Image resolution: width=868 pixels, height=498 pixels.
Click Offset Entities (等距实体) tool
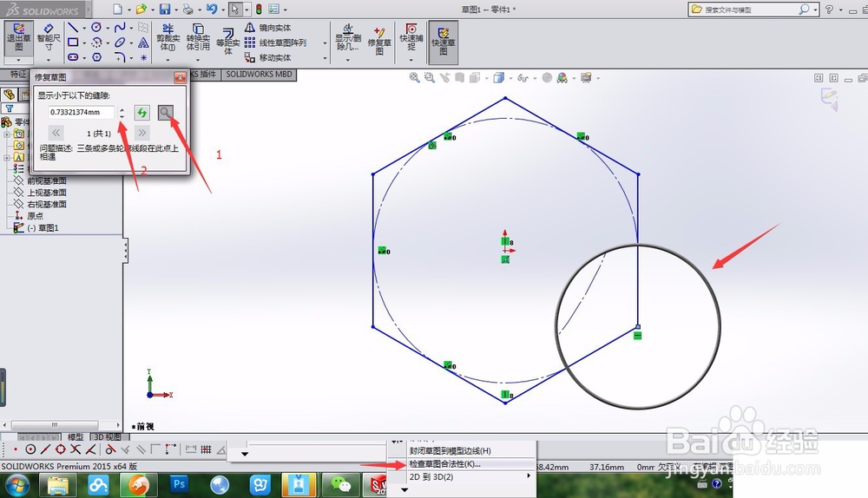point(227,42)
